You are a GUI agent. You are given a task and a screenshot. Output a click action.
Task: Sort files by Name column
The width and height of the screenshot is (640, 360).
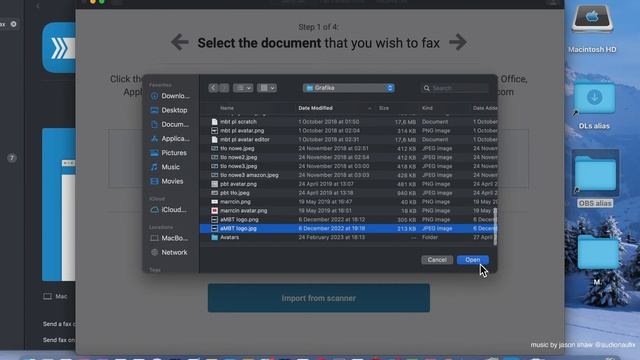(x=227, y=108)
